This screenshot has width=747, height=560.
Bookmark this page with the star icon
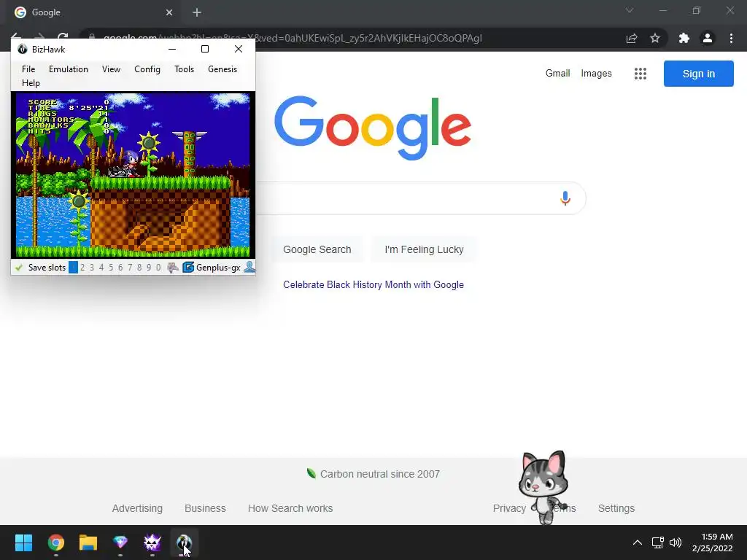(655, 38)
